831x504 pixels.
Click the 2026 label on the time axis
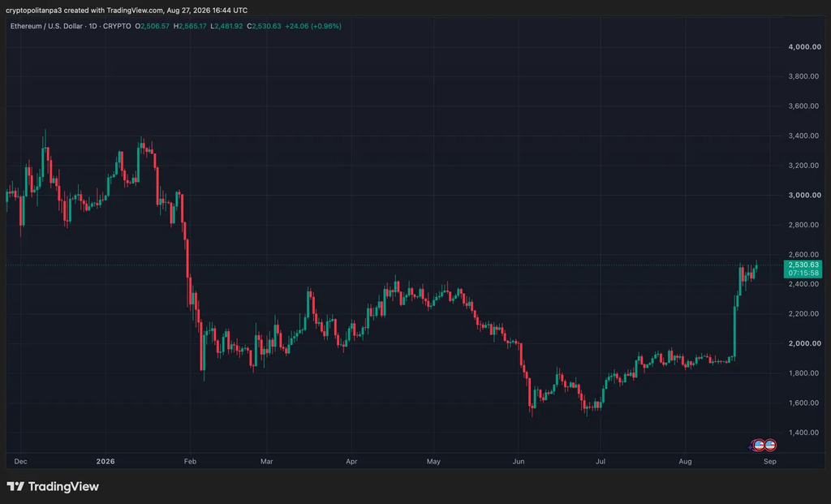point(105,462)
